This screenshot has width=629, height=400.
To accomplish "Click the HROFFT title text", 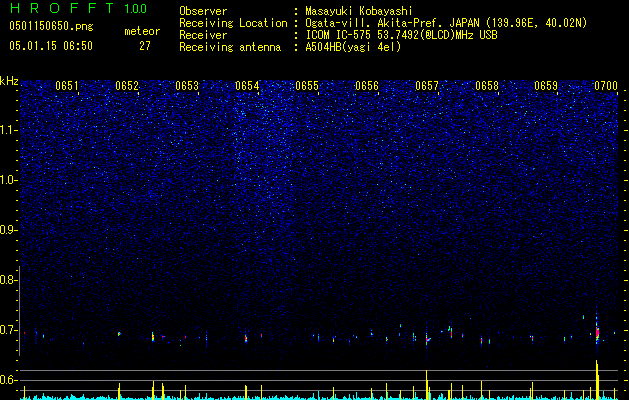I will click(62, 8).
